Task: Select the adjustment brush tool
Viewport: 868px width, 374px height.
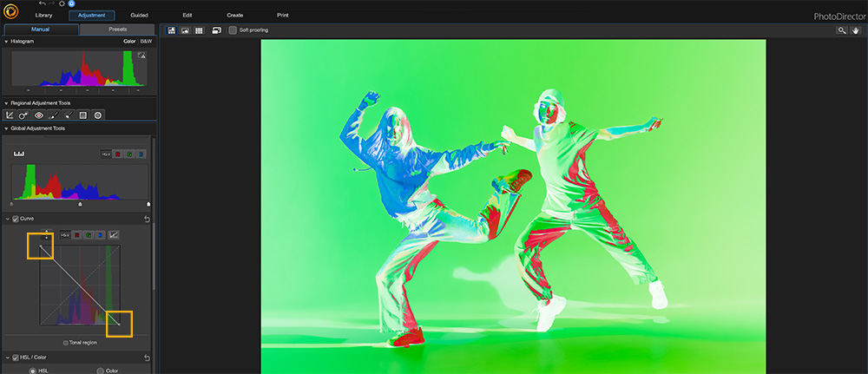Action: 54,115
